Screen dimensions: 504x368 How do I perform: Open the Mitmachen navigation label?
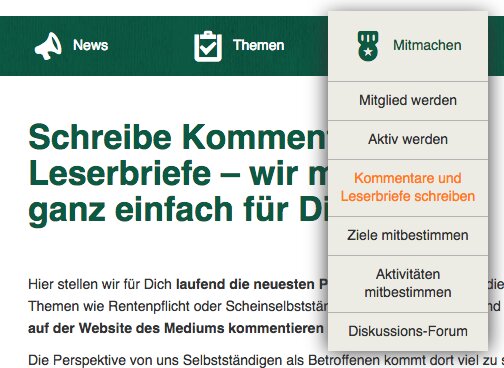[427, 45]
